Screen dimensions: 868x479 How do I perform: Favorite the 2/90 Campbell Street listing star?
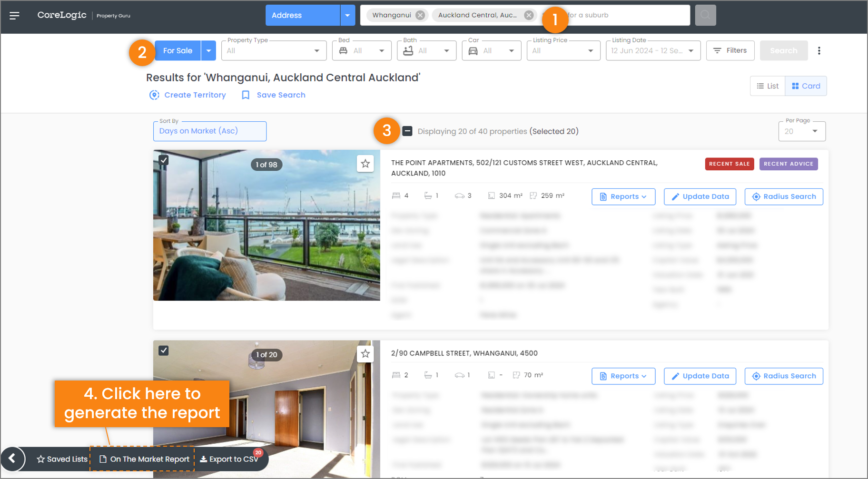tap(365, 353)
